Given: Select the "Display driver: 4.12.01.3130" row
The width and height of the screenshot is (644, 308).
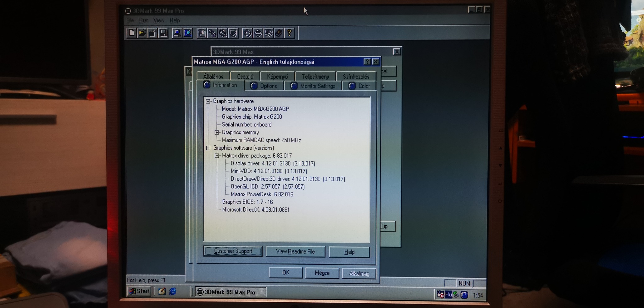Looking at the screenshot, I should pyautogui.click(x=273, y=163).
